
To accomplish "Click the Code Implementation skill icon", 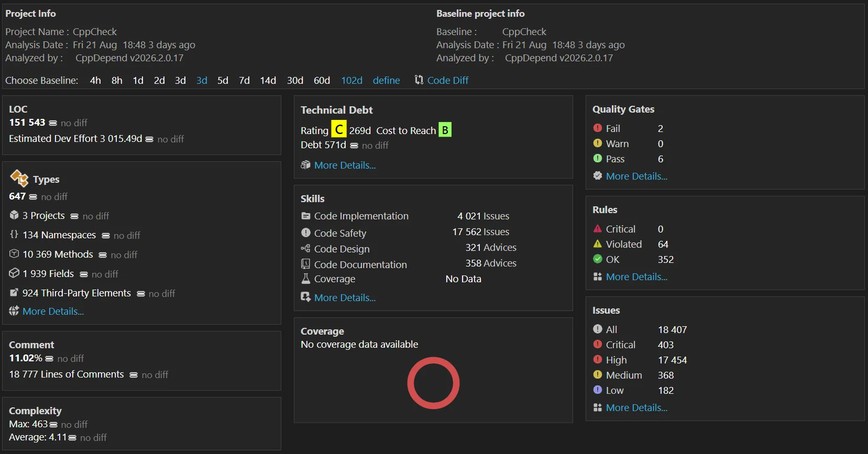I will click(x=306, y=216).
